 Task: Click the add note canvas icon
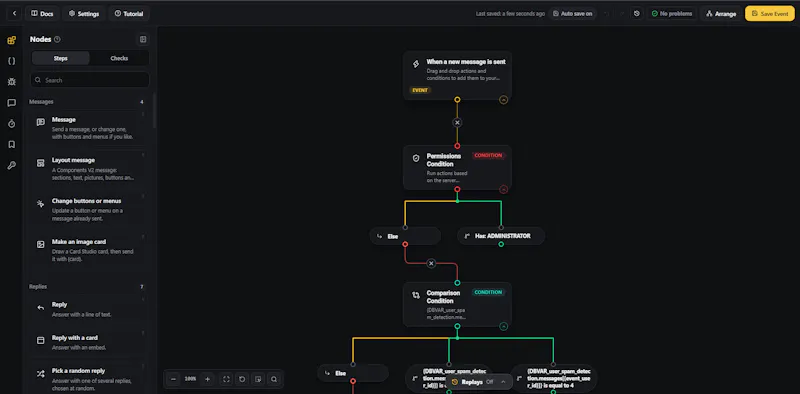click(x=258, y=379)
